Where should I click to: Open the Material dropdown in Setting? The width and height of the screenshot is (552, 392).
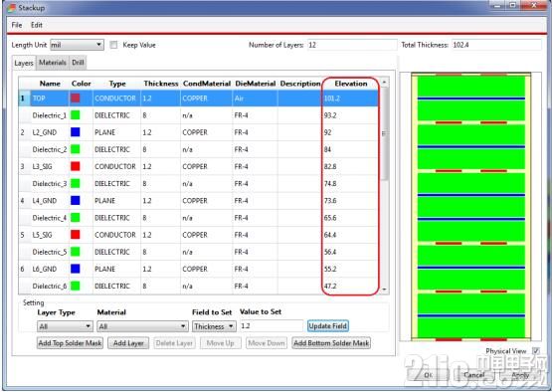(142, 326)
